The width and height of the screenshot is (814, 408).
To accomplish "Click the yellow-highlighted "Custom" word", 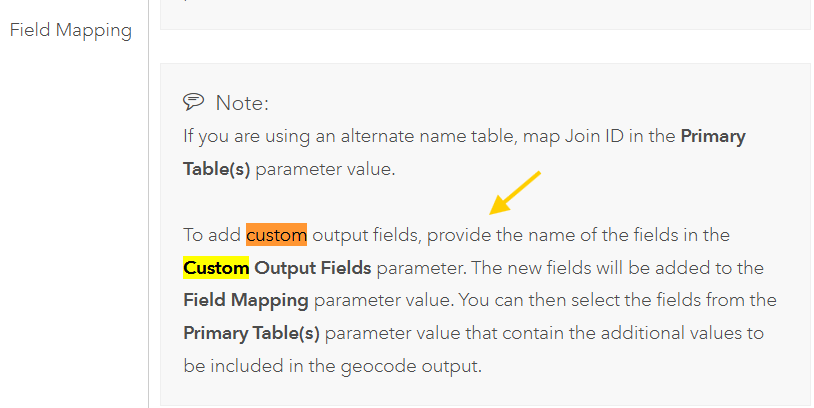I will pos(216,268).
